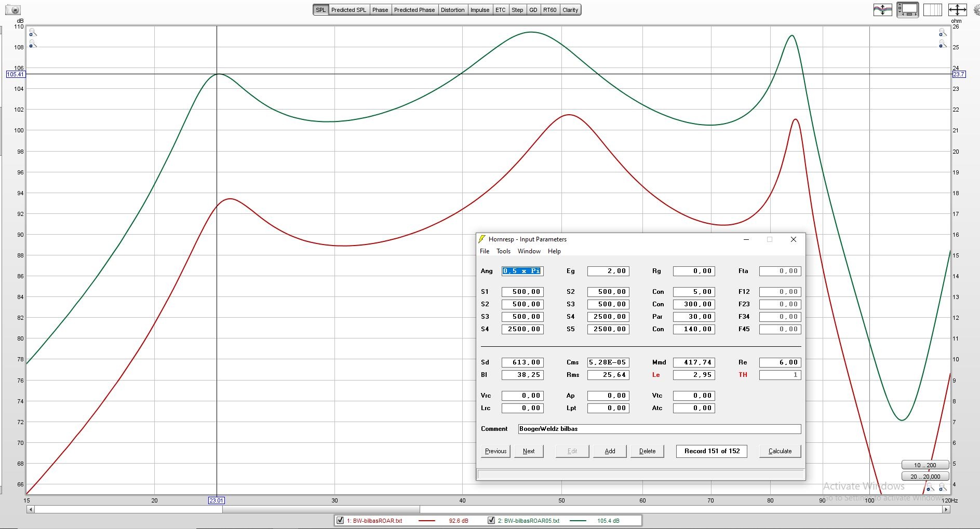Click the graph horizontal scrollbar thumb
The width and height of the screenshot is (980, 529).
(x=321, y=510)
